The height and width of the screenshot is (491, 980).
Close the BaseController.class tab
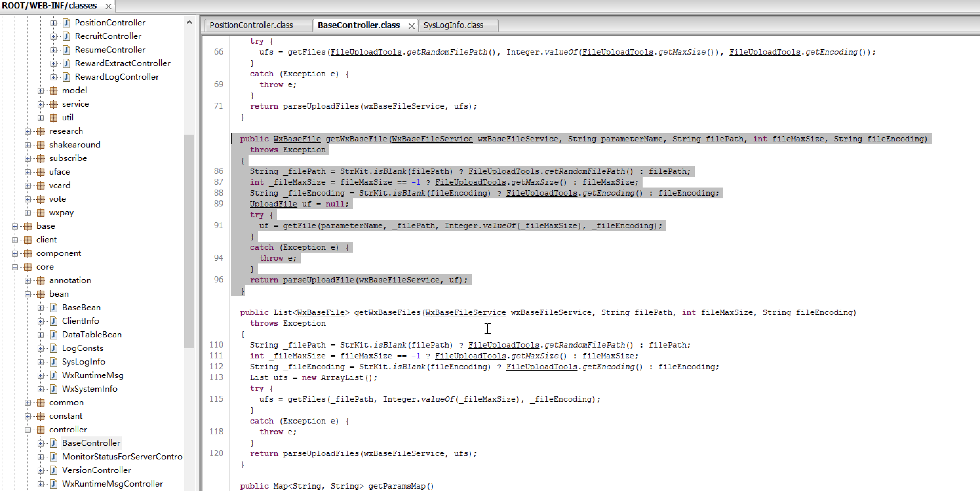[x=411, y=26]
